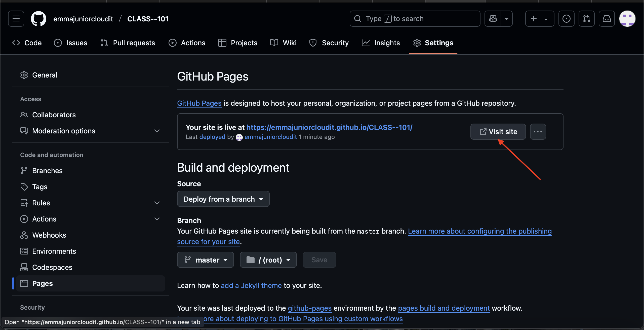Open emmajuniorcloudit deployer link
Viewport: 644px width, 330px height.
coord(271,137)
